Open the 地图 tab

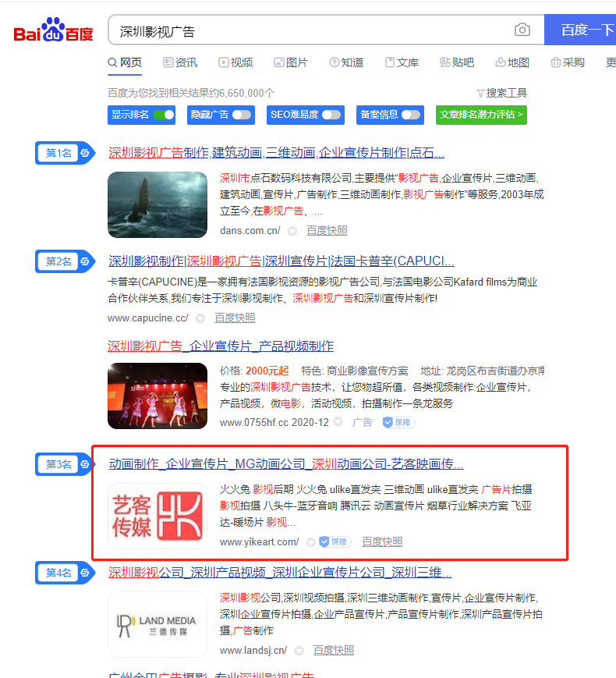pos(512,62)
